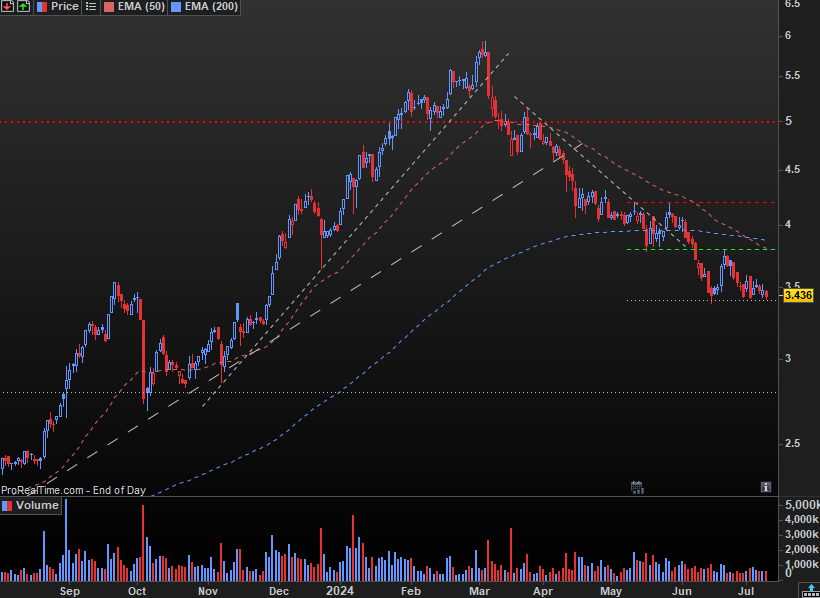Click the EMA (200) blue color swatch
The height and width of the screenshot is (598, 820).
point(176,7)
